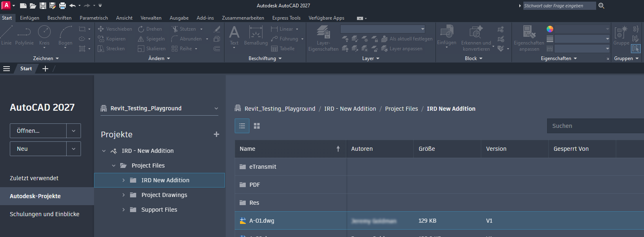Expand the IRD New Addition tree folder
The width and height of the screenshot is (644, 237).
coord(123,180)
